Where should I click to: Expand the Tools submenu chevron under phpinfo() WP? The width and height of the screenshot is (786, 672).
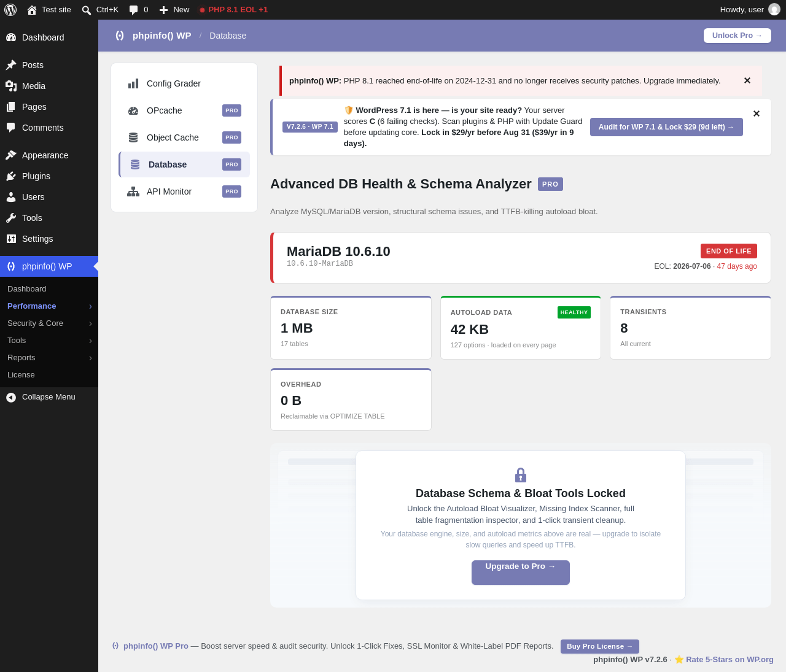pyautogui.click(x=90, y=341)
